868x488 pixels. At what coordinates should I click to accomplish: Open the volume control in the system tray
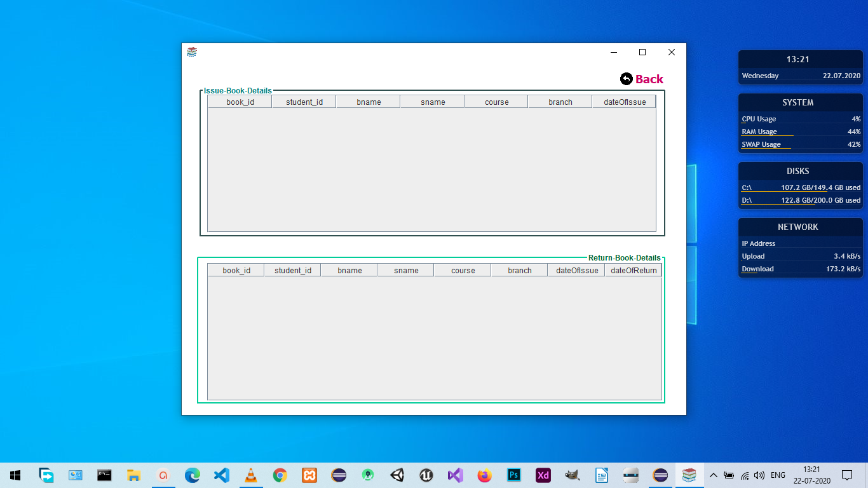[x=759, y=475]
